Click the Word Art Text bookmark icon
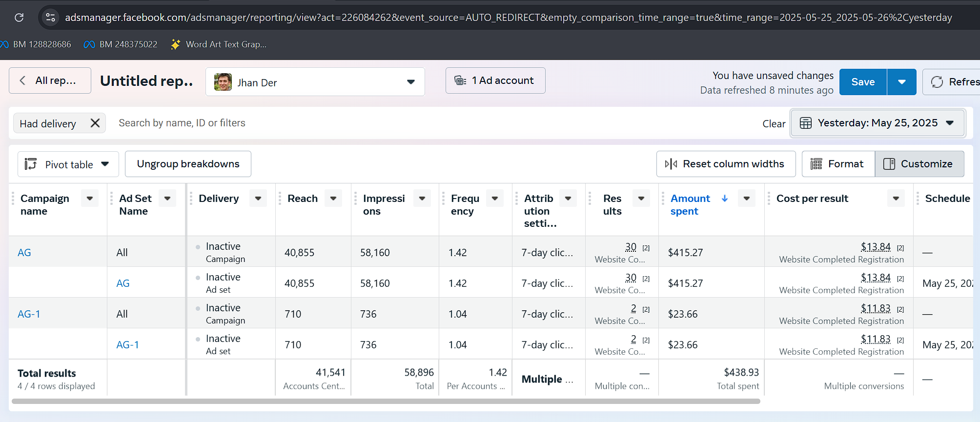The width and height of the screenshot is (980, 422). click(x=176, y=44)
